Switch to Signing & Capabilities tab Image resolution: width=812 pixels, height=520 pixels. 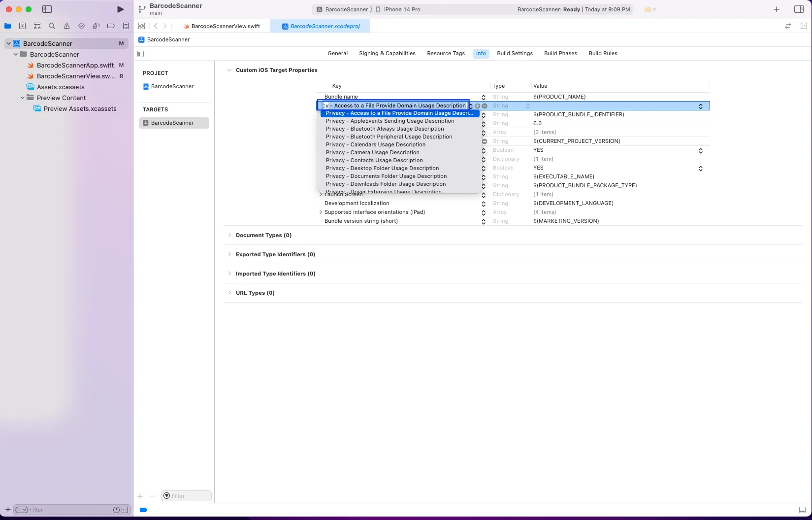[x=387, y=53]
